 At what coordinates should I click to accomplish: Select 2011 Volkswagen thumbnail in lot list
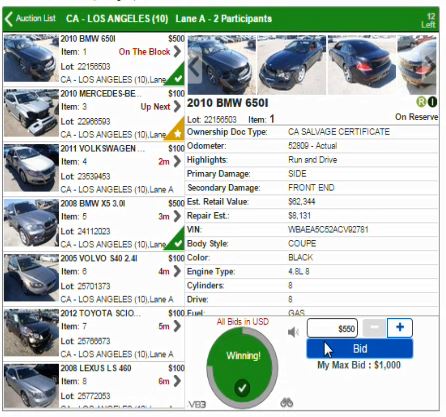tap(32, 168)
